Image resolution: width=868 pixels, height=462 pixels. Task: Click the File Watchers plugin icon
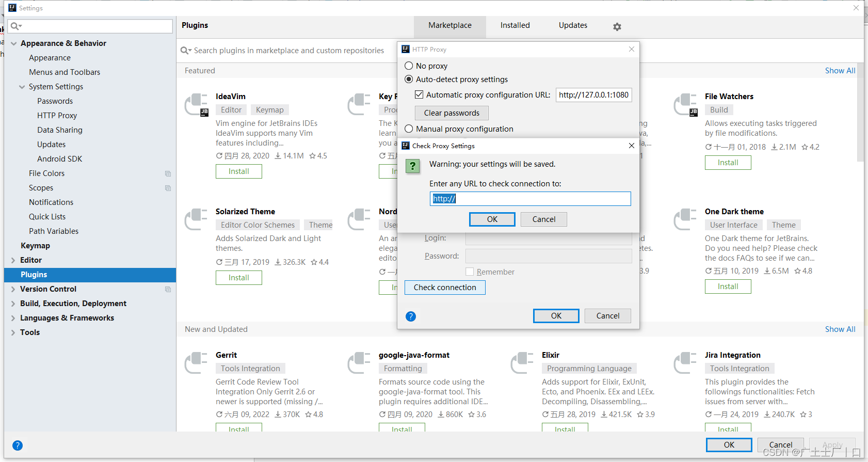[x=686, y=105]
